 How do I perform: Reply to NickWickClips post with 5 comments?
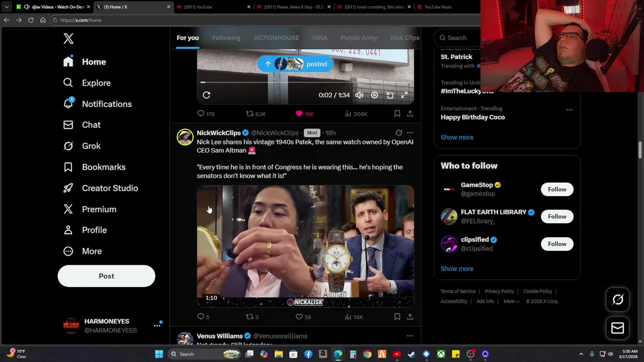203,317
